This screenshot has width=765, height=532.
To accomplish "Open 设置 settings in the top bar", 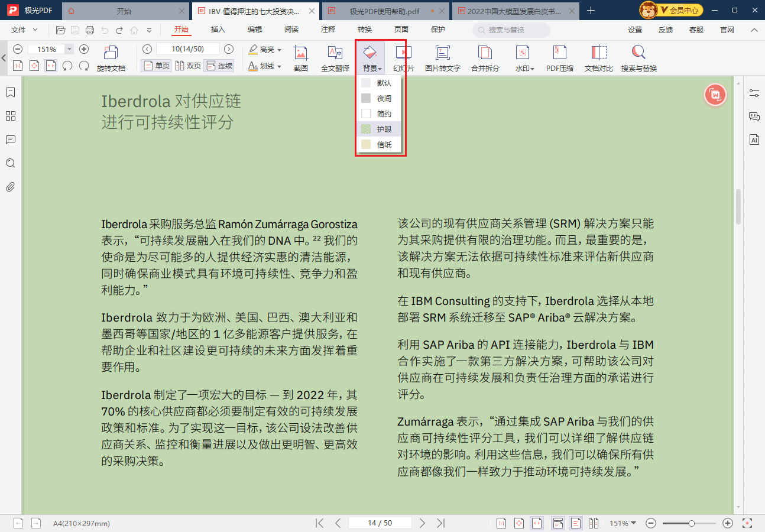I will [635, 30].
